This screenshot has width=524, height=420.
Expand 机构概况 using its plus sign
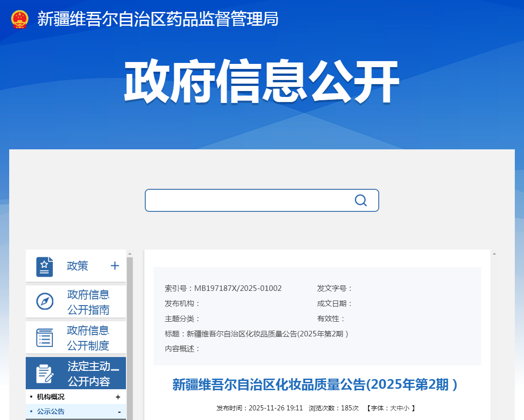point(118,397)
